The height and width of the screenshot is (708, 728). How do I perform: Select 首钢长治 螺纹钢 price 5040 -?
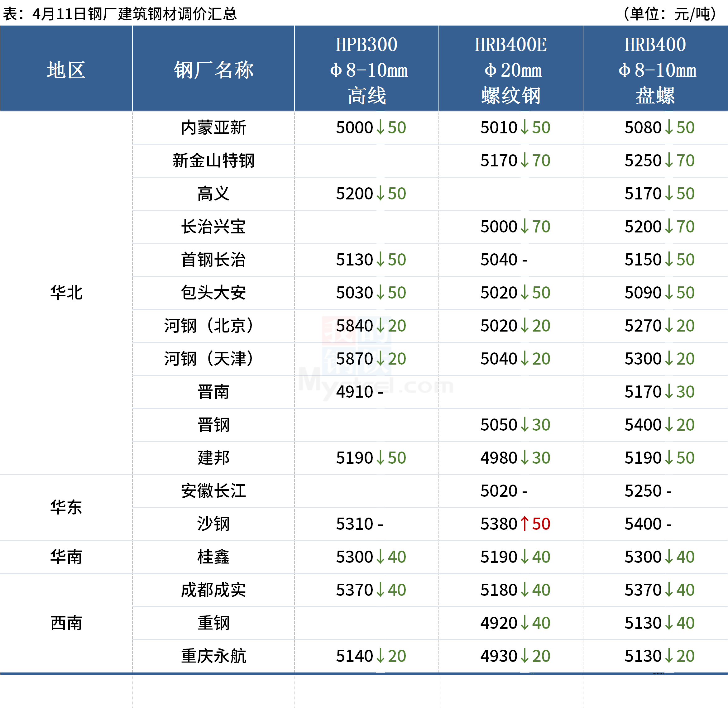pyautogui.click(x=504, y=260)
